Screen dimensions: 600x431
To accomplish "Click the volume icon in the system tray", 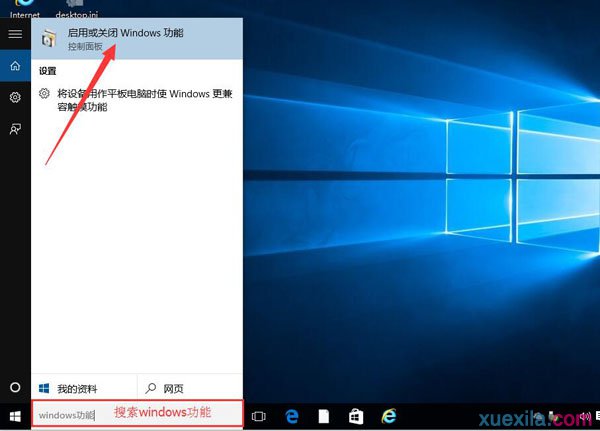I will pyautogui.click(x=585, y=416).
